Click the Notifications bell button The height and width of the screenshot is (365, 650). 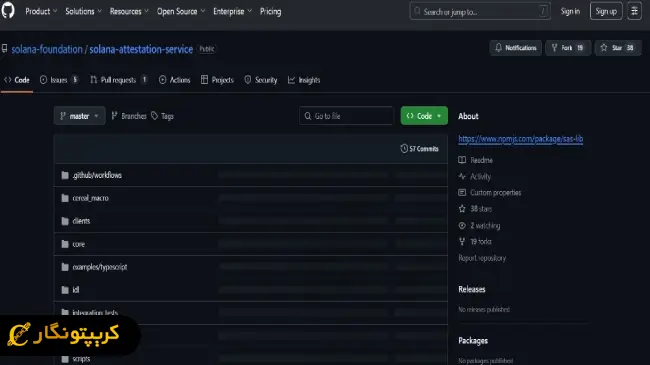515,48
